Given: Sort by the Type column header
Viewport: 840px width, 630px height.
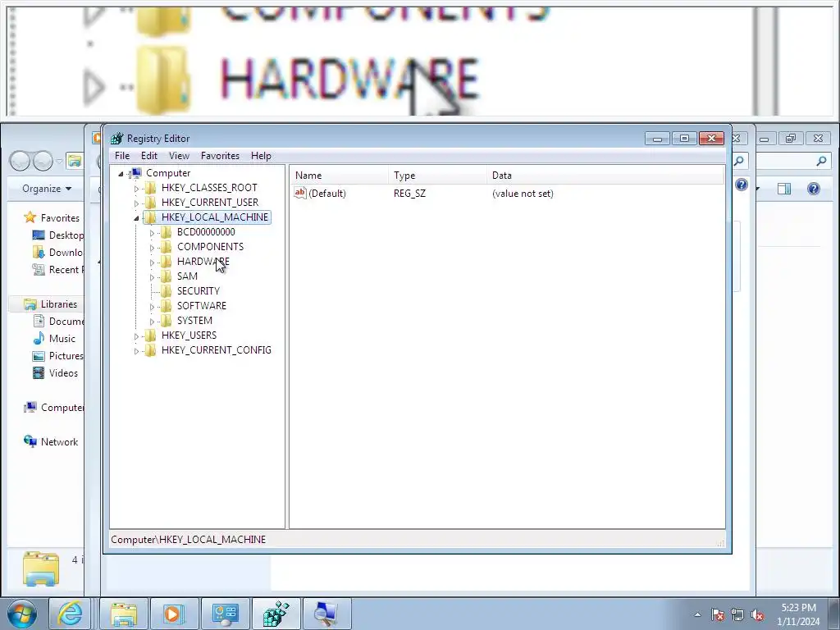Looking at the screenshot, I should tap(437, 176).
